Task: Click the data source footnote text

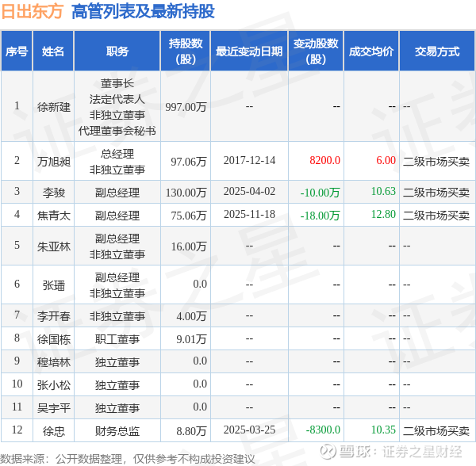Action: pyautogui.click(x=128, y=459)
